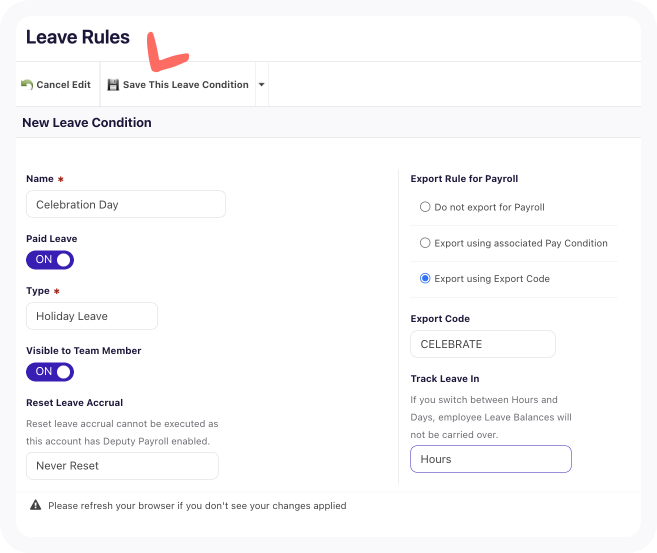
Task: Click the Reset Leave Accrual label
Action: (75, 403)
